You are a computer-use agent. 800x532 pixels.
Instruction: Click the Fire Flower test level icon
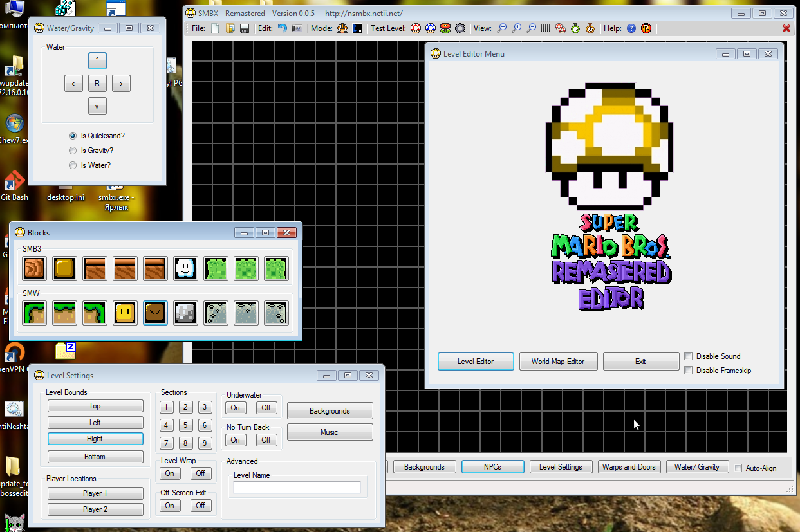[445, 28]
